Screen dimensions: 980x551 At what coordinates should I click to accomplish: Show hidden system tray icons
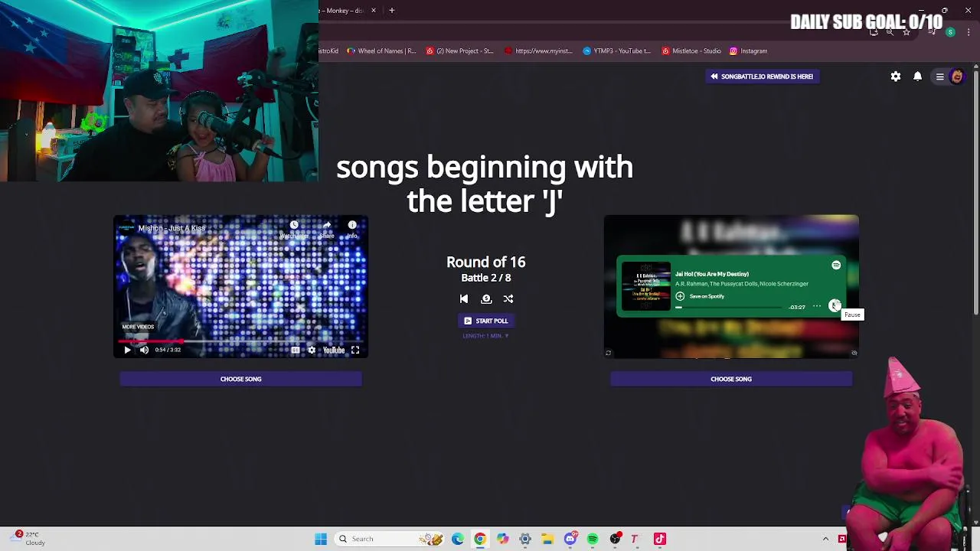click(x=825, y=539)
